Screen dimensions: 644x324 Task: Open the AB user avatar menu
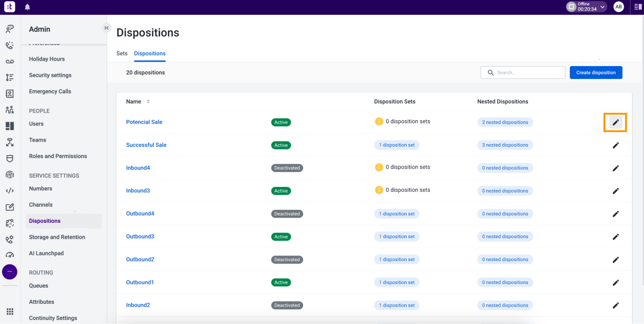point(619,7)
